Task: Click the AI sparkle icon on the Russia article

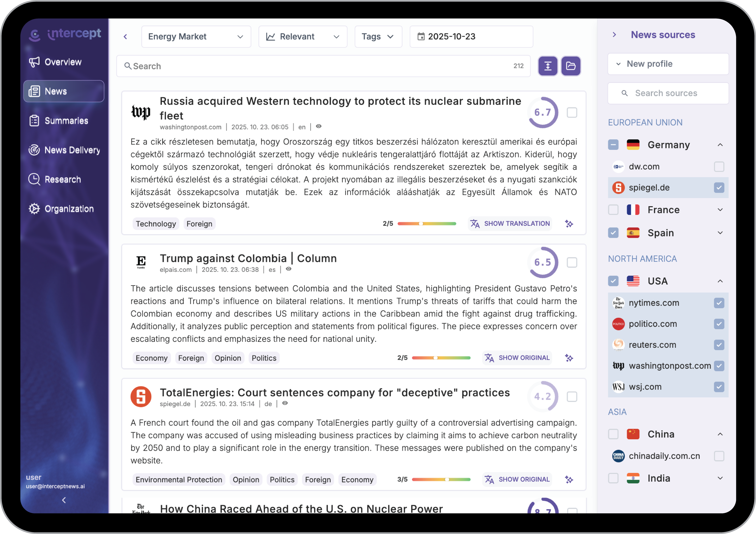Action: click(569, 224)
